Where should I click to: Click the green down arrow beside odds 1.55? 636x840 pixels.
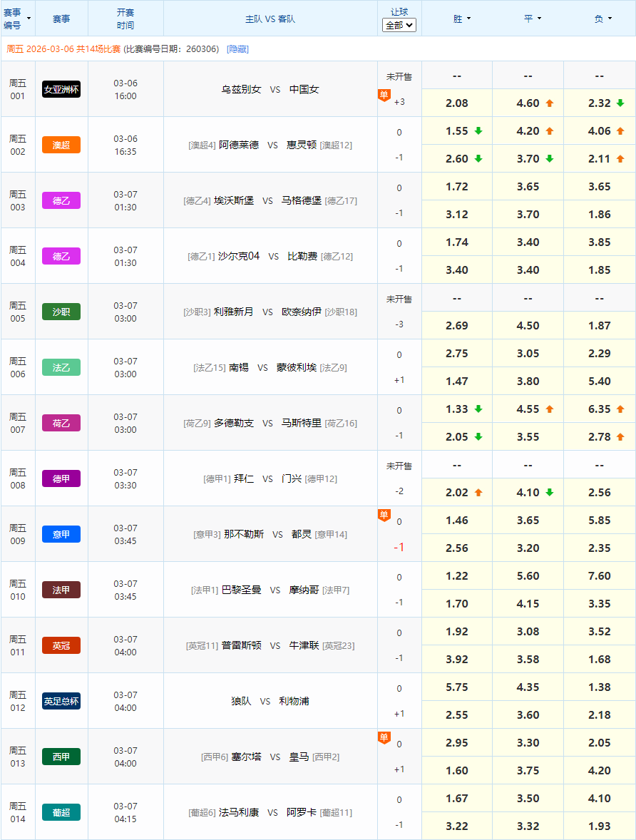[476, 131]
